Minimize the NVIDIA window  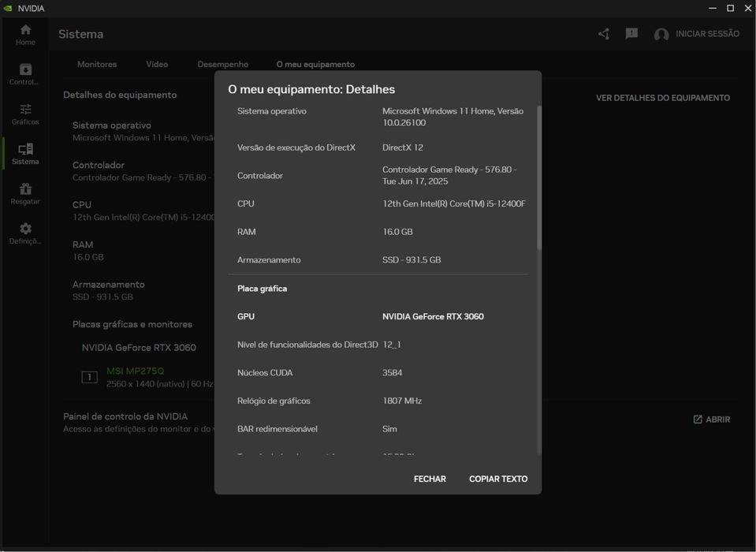(x=713, y=8)
